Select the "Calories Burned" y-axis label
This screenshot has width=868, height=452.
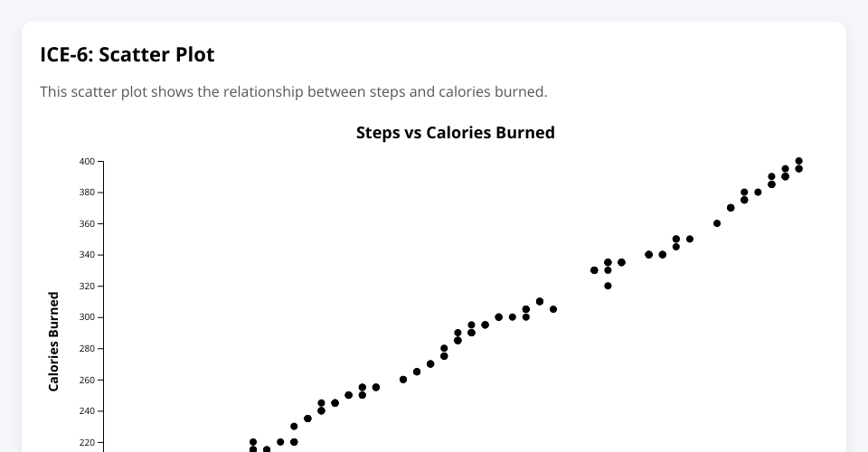point(53,341)
